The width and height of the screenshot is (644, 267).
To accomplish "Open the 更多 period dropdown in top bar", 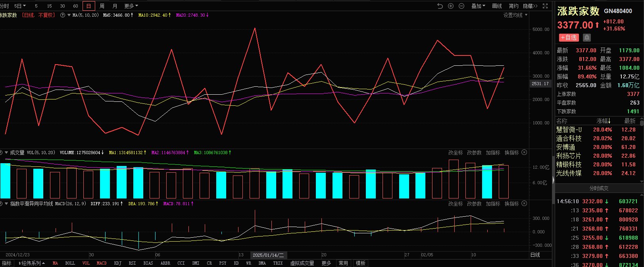I will [131, 6].
